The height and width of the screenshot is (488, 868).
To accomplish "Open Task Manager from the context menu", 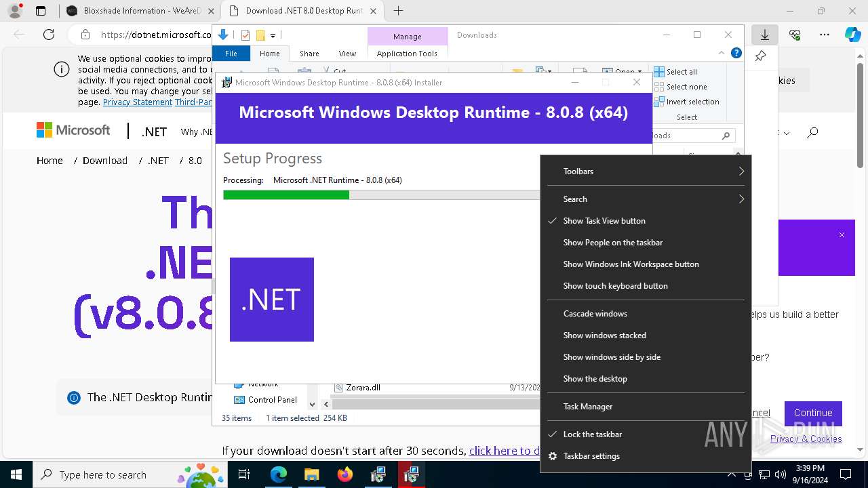I will (x=646, y=407).
